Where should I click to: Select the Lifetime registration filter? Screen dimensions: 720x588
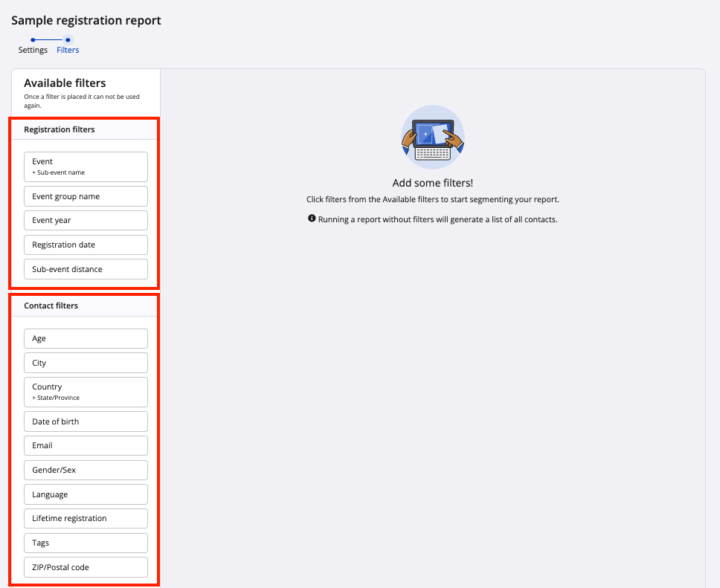[86, 518]
